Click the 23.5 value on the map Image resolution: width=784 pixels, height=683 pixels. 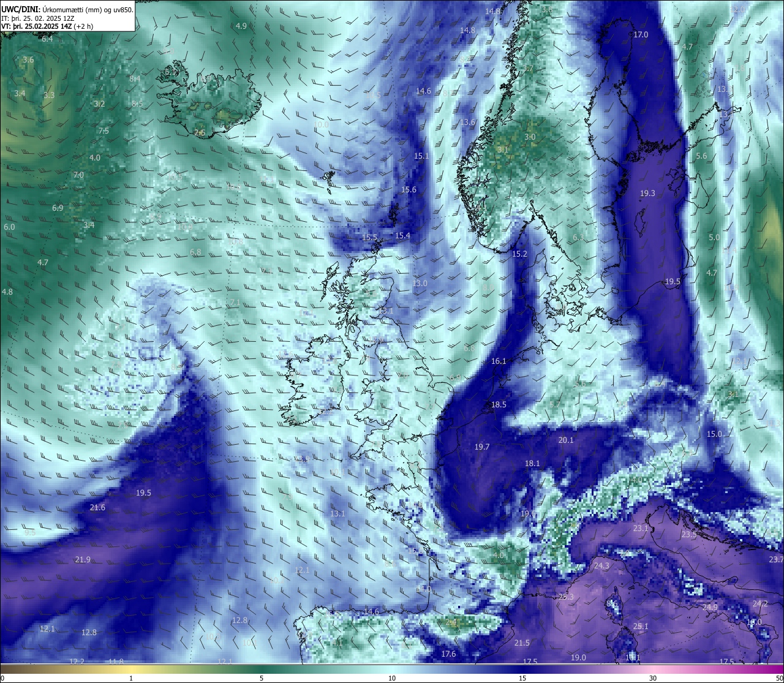tap(689, 534)
